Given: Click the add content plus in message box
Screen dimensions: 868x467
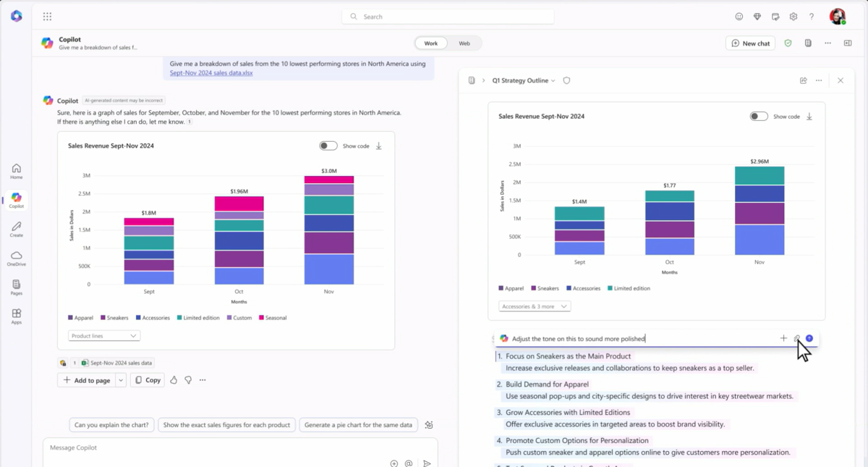Looking at the screenshot, I should pyautogui.click(x=393, y=463).
